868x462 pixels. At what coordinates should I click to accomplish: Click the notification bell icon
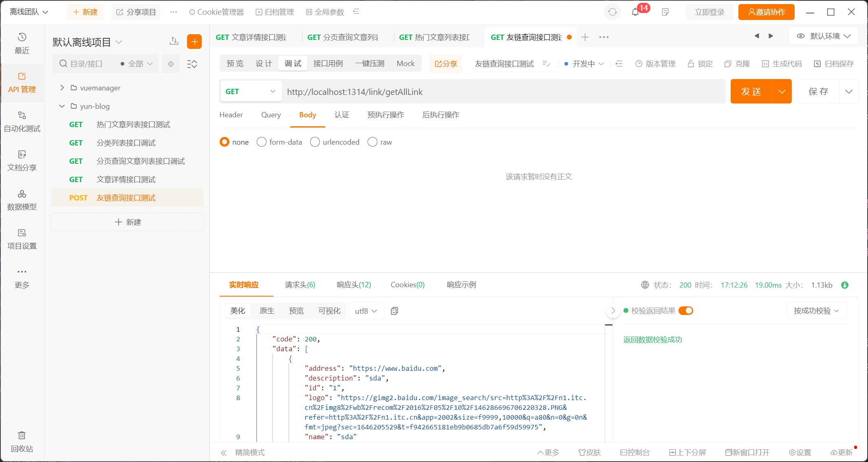635,12
